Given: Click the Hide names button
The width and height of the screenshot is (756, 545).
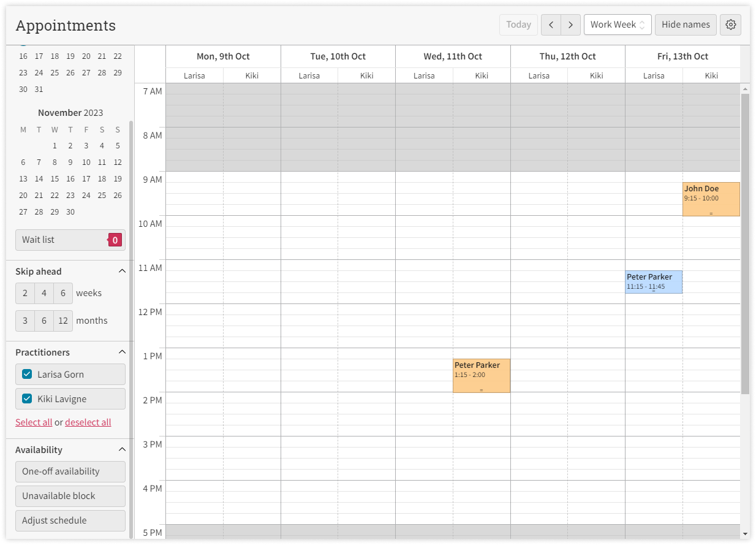Looking at the screenshot, I should pyautogui.click(x=686, y=25).
